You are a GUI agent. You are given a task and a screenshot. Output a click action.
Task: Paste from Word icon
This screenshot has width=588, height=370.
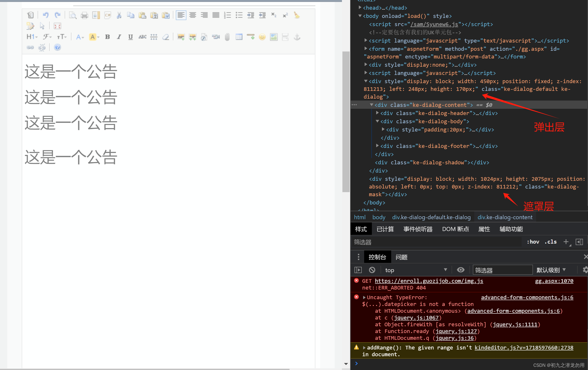[x=166, y=15]
